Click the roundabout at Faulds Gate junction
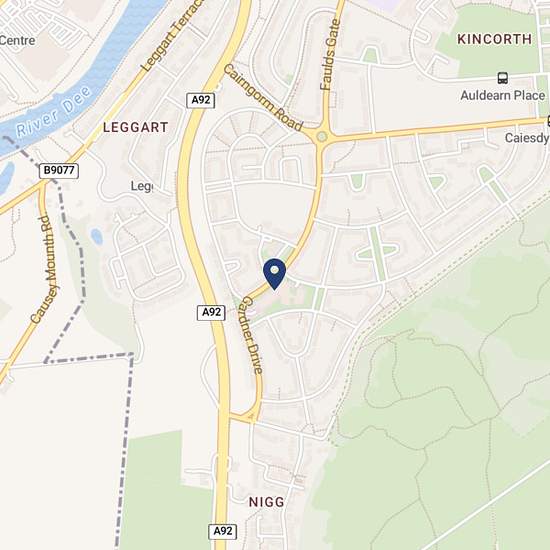550x550 pixels. point(322,136)
